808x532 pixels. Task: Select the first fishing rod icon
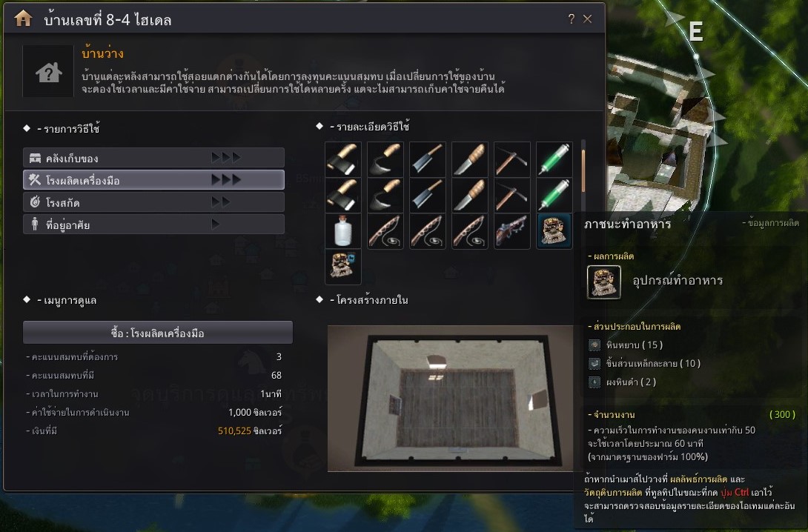pyautogui.click(x=385, y=231)
